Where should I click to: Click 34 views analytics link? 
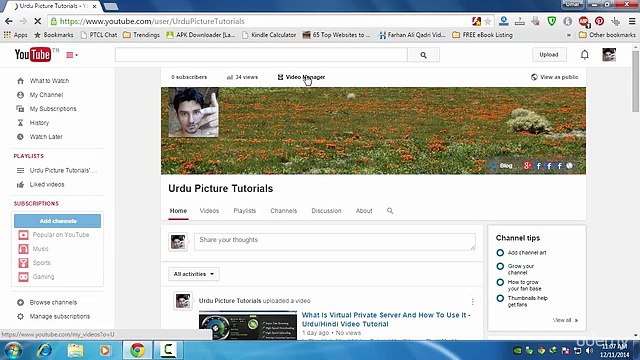click(x=242, y=77)
